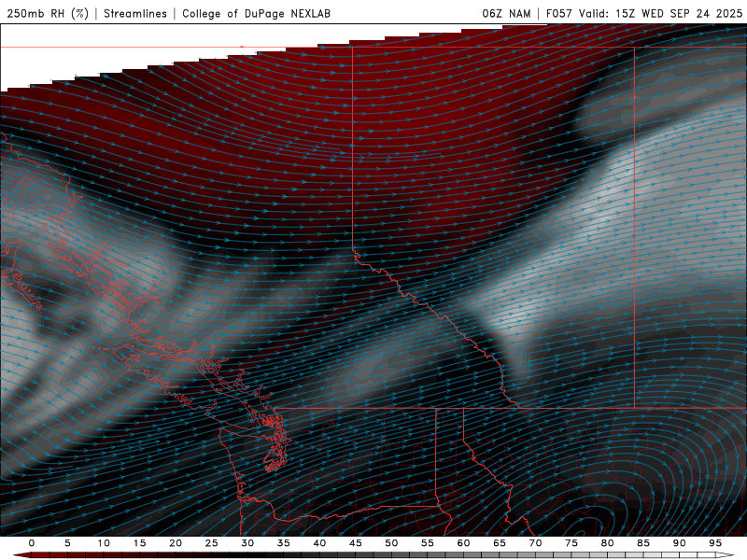This screenshot has height=560, width=747.
Task: Click the '50' color scale label
Action: 391,543
